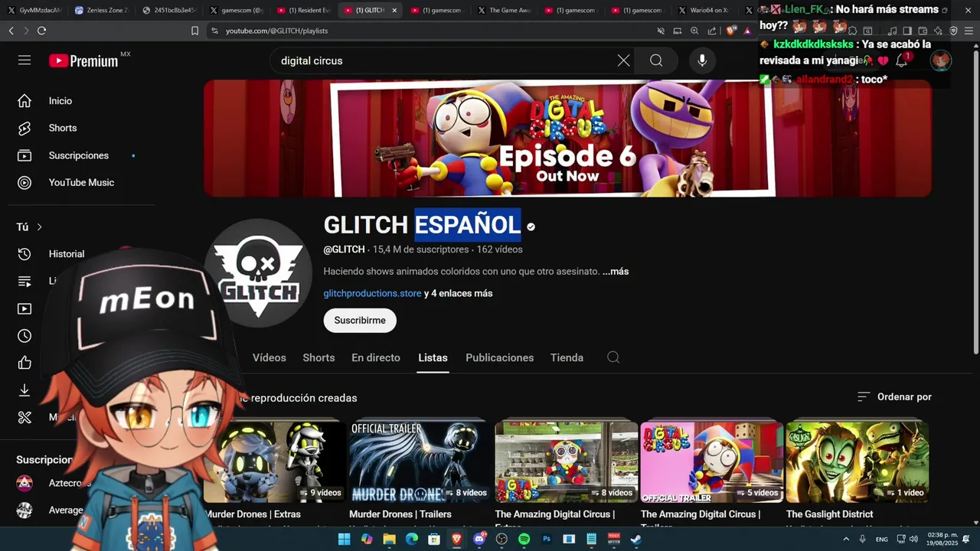This screenshot has width=980, height=551.
Task: Switch to the Vídeos tab
Action: coord(269,357)
